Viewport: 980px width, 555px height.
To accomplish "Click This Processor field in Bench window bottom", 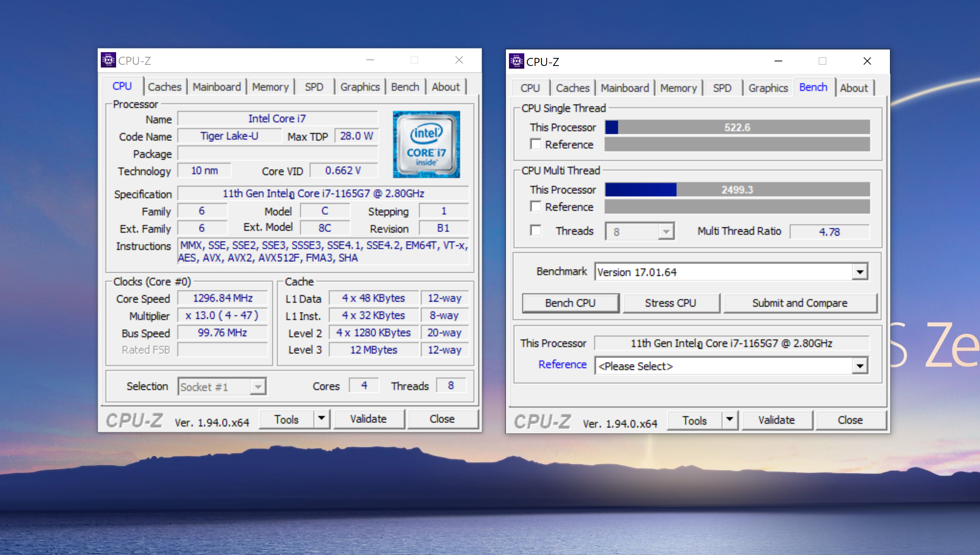I will [x=732, y=343].
